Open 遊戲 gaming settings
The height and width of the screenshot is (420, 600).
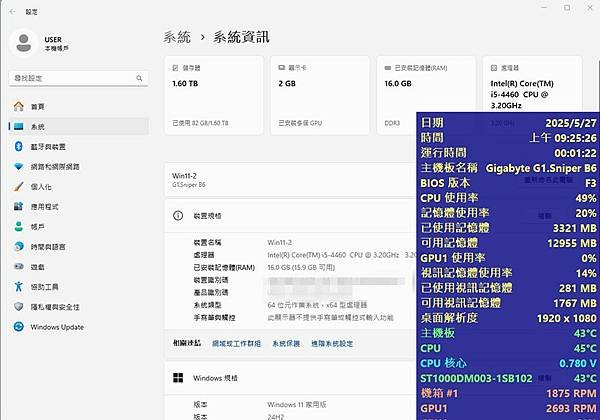78,267
